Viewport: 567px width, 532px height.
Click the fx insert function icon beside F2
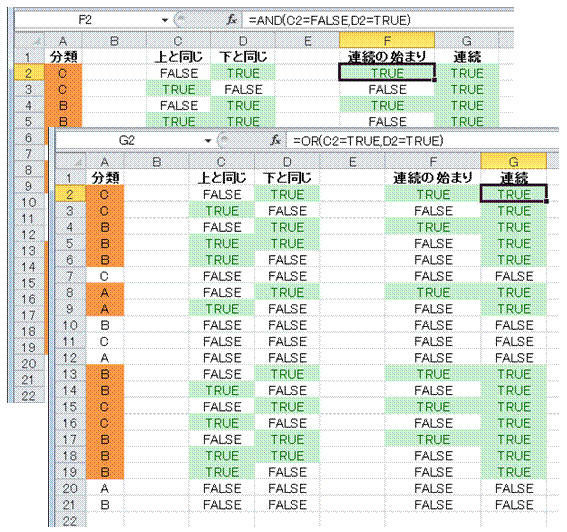232,20
